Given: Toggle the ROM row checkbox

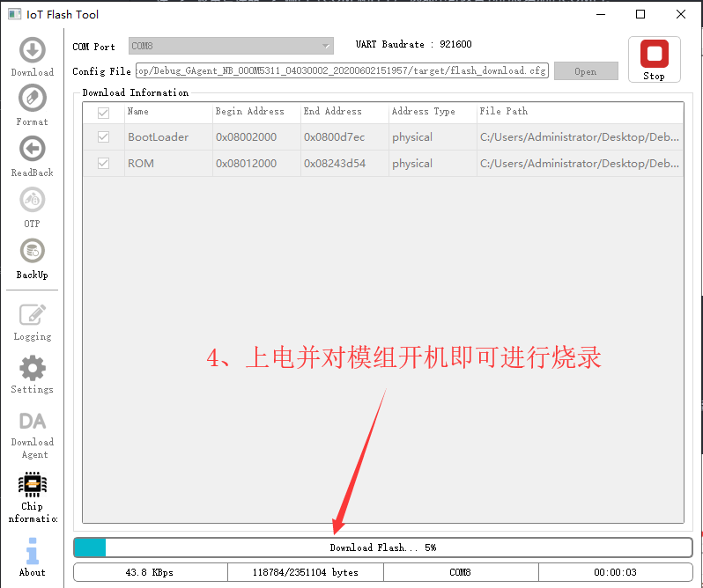Looking at the screenshot, I should coord(104,164).
